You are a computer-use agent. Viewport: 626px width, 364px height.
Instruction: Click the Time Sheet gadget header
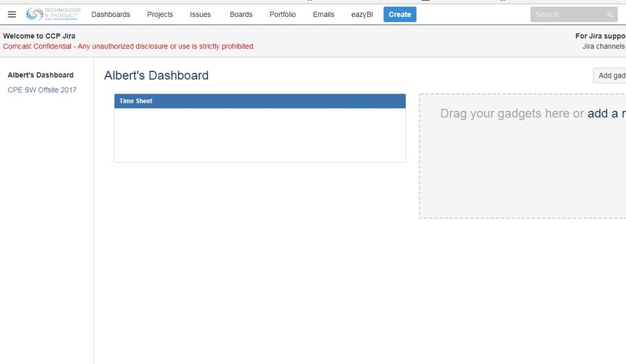tap(260, 101)
